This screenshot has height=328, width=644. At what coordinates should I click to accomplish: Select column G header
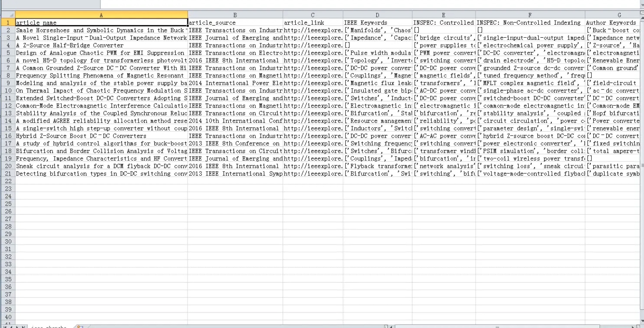613,15
